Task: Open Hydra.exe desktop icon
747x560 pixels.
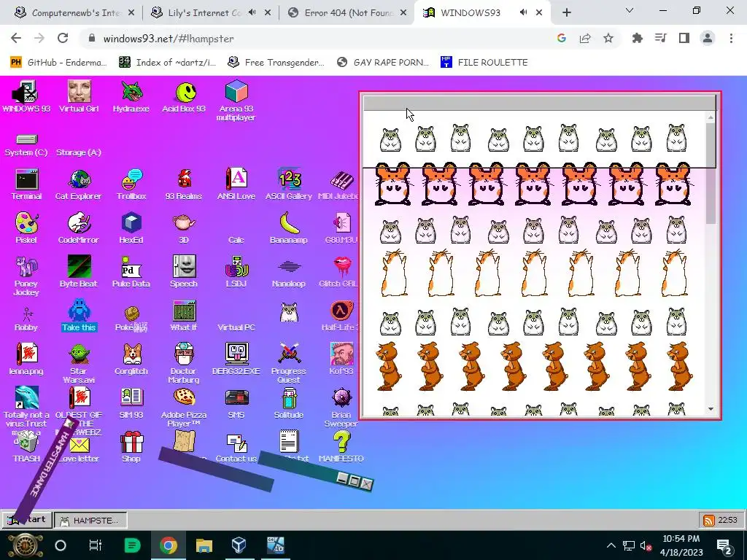Action: pyautogui.click(x=131, y=97)
